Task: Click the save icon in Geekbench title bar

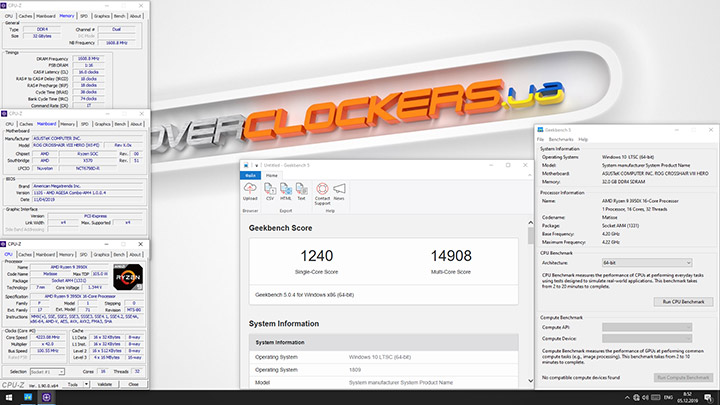Action: (246, 165)
